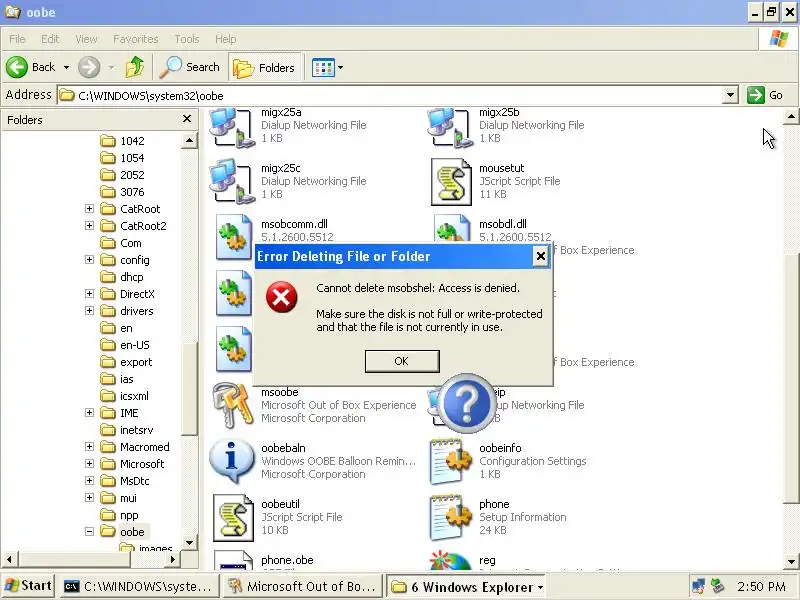Image resolution: width=800 pixels, height=600 pixels.
Task: Open the Help menu
Action: pyautogui.click(x=226, y=39)
